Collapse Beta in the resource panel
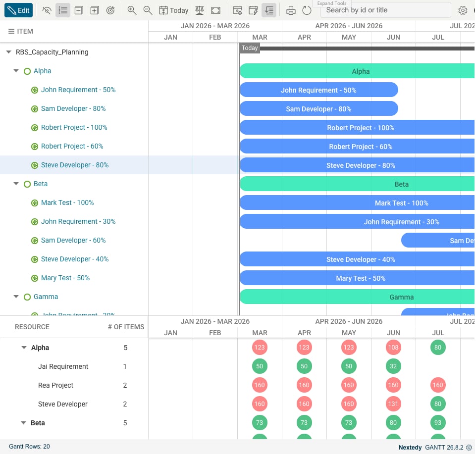476x454 pixels. (23, 423)
